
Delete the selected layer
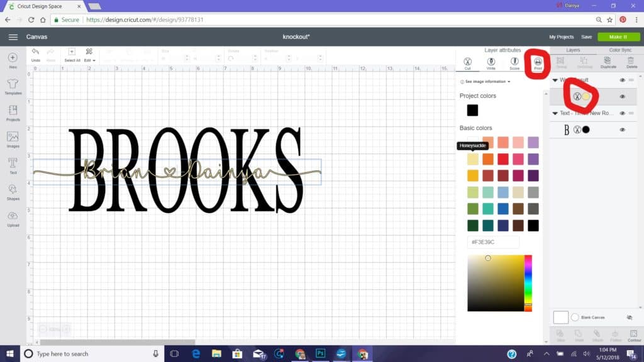click(631, 62)
